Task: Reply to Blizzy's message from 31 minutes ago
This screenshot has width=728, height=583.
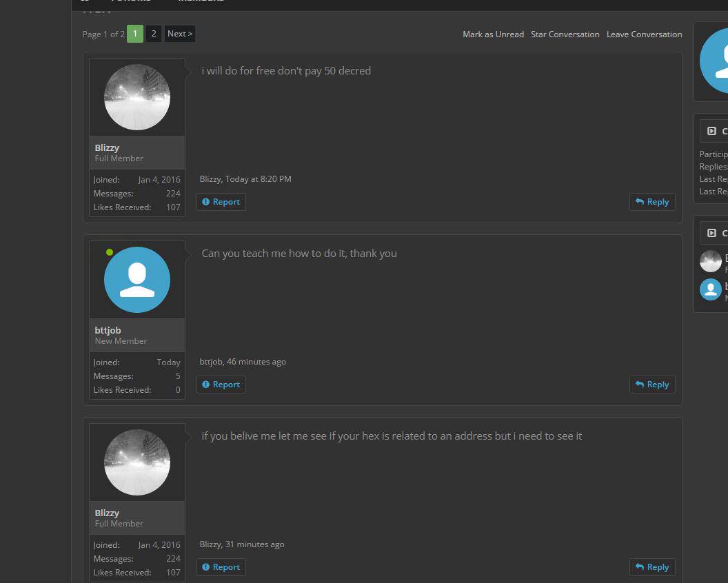Action: coord(652,567)
